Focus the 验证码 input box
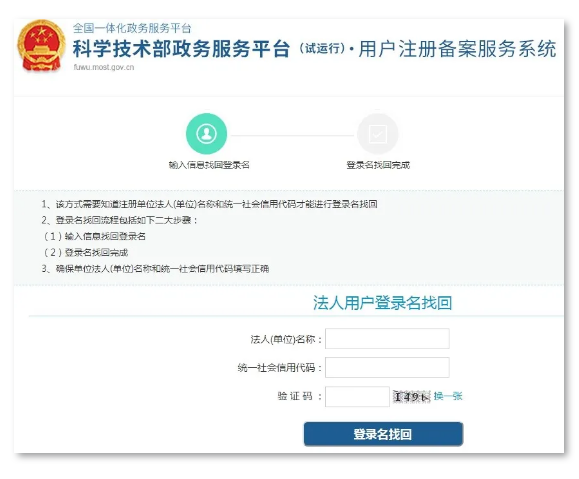Viewport: 579px width, 479px height. (x=357, y=397)
